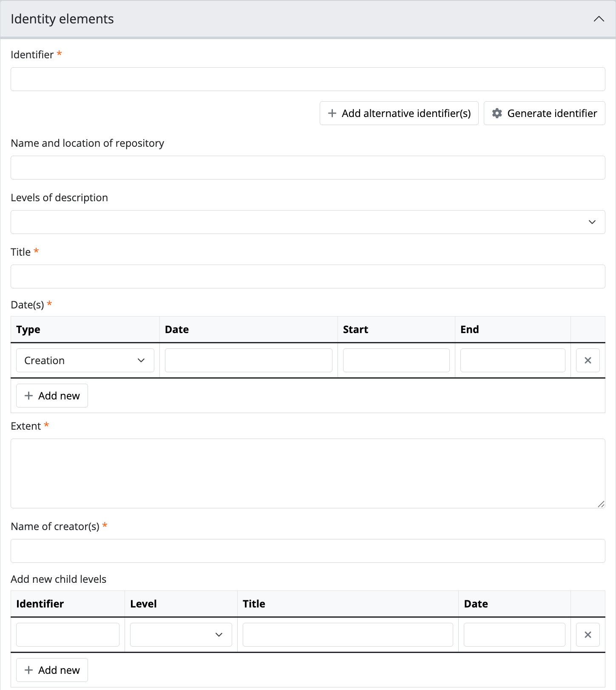Viewport: 616px width, 690px height.
Task: Remove the child level row
Action: (x=588, y=635)
